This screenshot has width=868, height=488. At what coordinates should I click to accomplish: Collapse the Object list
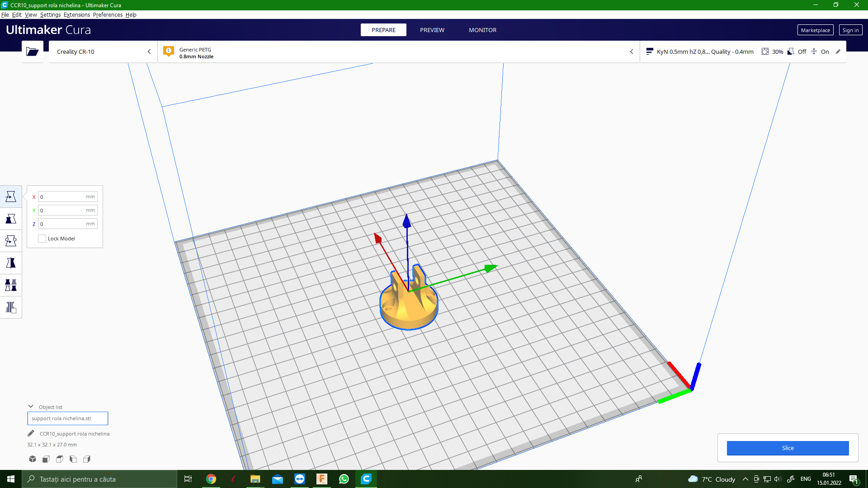coord(31,407)
